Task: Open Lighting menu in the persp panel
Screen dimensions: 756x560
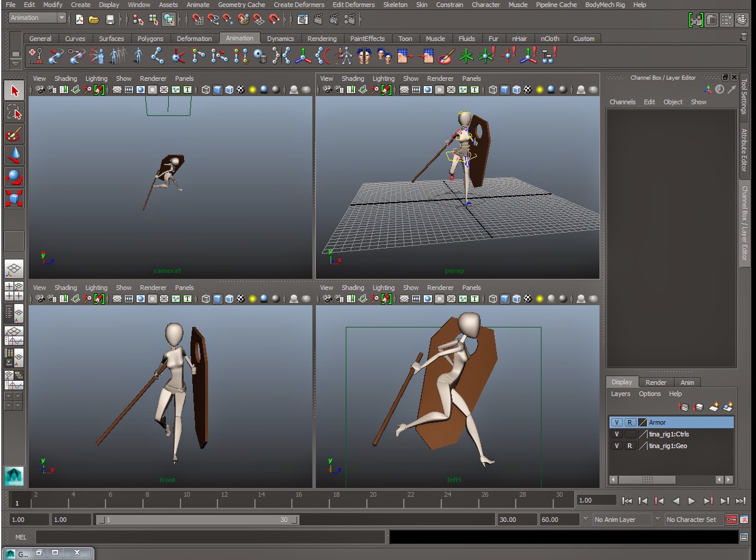Action: 383,78
